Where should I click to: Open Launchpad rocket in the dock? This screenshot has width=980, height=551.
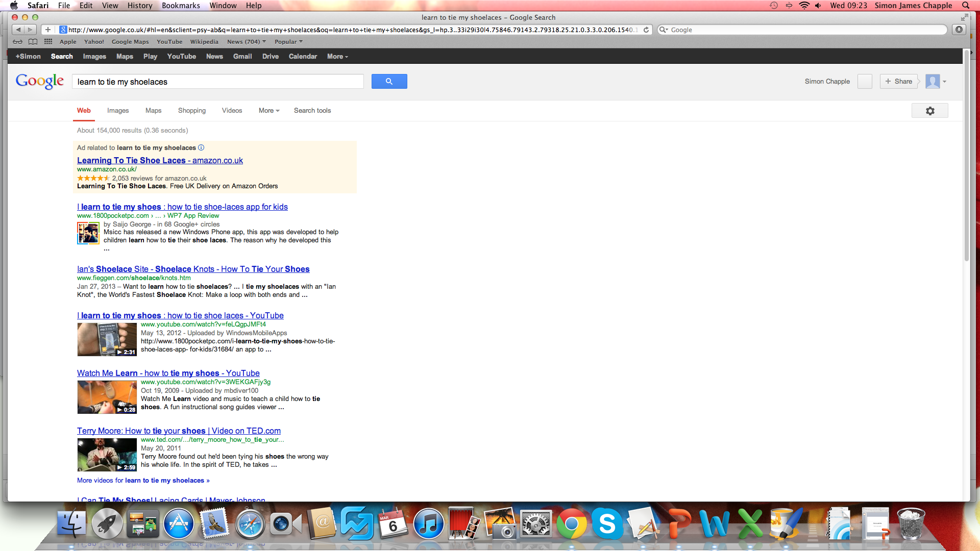coord(107,524)
